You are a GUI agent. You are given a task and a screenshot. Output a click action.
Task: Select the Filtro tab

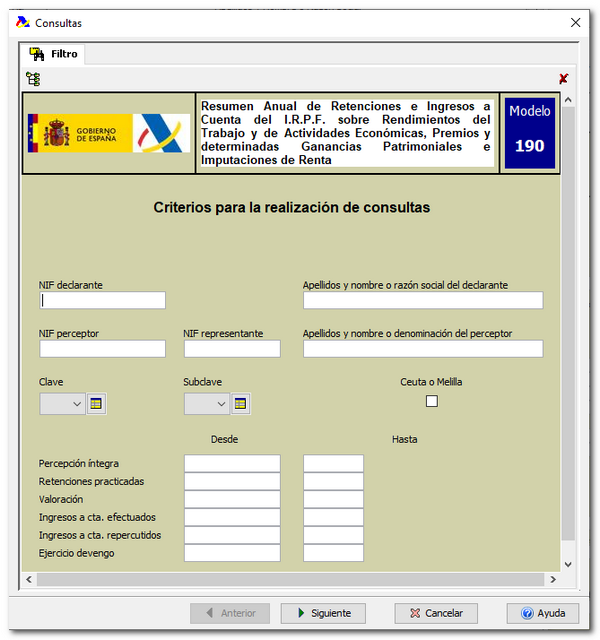click(55, 54)
